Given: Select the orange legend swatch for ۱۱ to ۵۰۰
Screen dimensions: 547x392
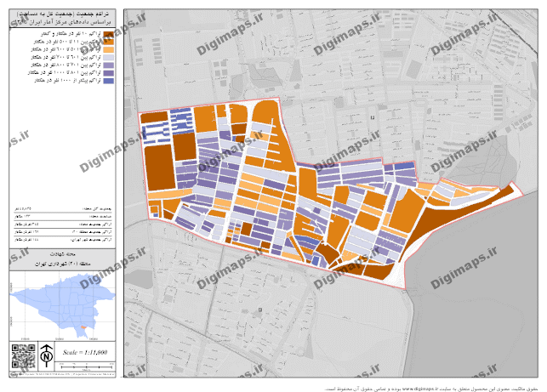Looking at the screenshot, I should tap(109, 42).
